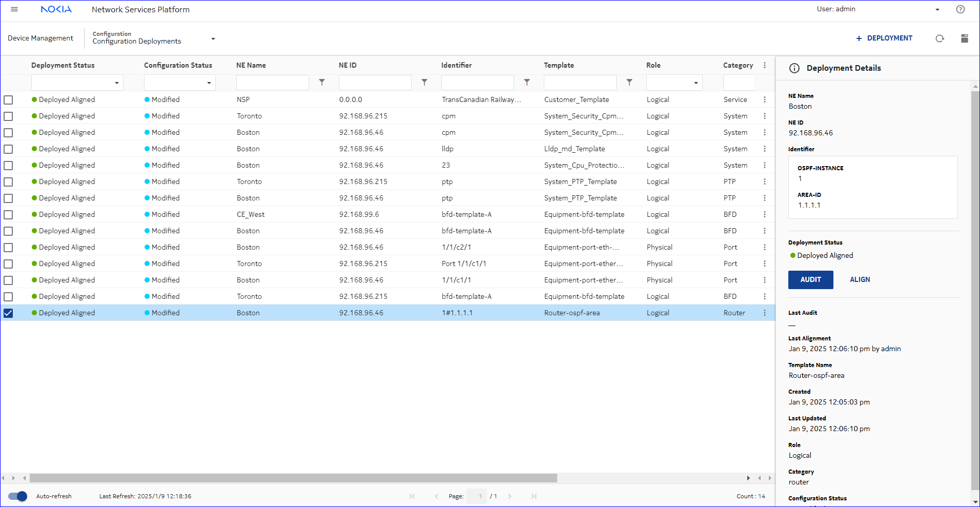The height and width of the screenshot is (507, 980).
Task: Click the NE Name column filter icon
Action: (322, 82)
